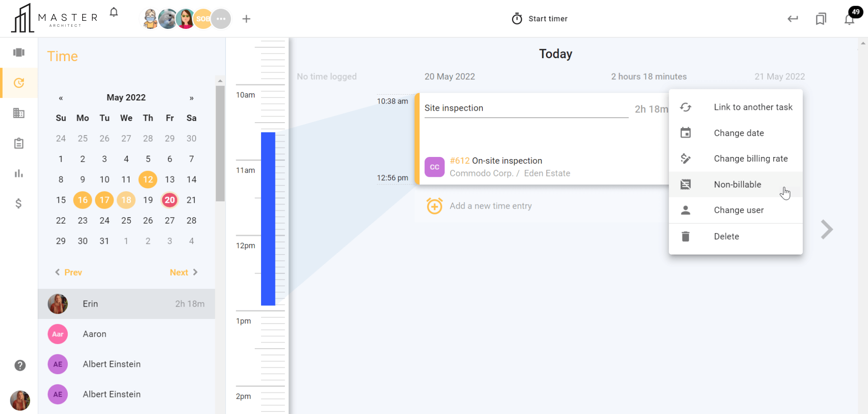Screen dimensions: 868x414
Task: Click the Eden Estate project name
Action: pos(547,173)
